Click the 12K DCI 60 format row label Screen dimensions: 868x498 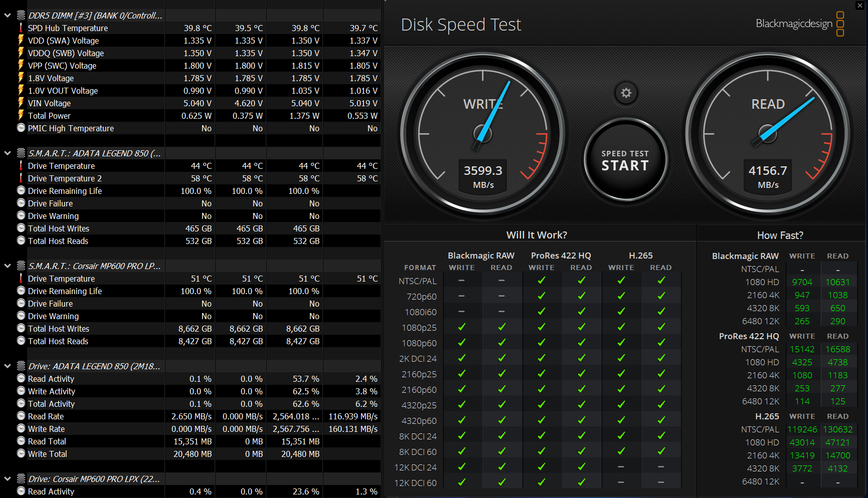click(415, 483)
